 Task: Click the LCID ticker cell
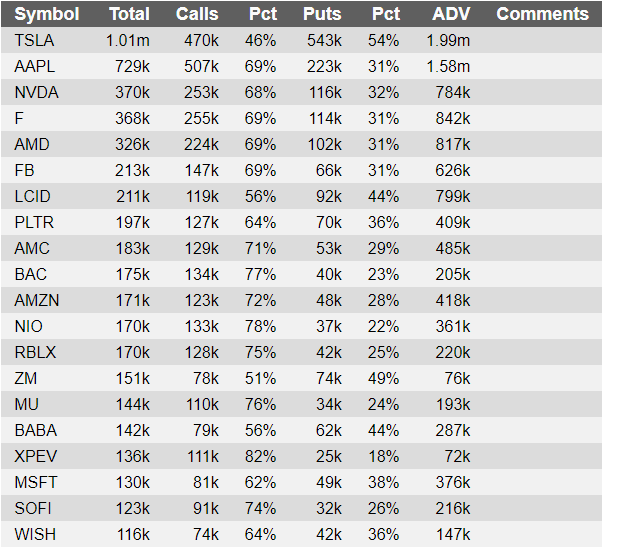coord(32,197)
